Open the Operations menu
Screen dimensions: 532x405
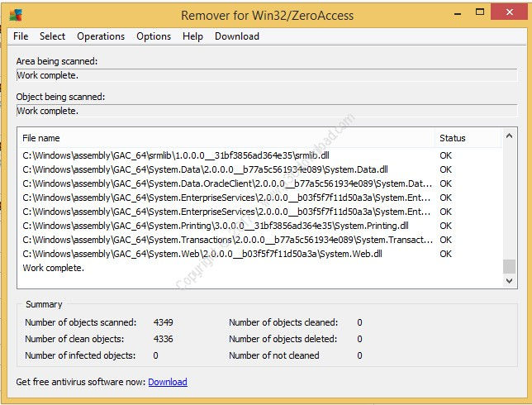tap(101, 36)
